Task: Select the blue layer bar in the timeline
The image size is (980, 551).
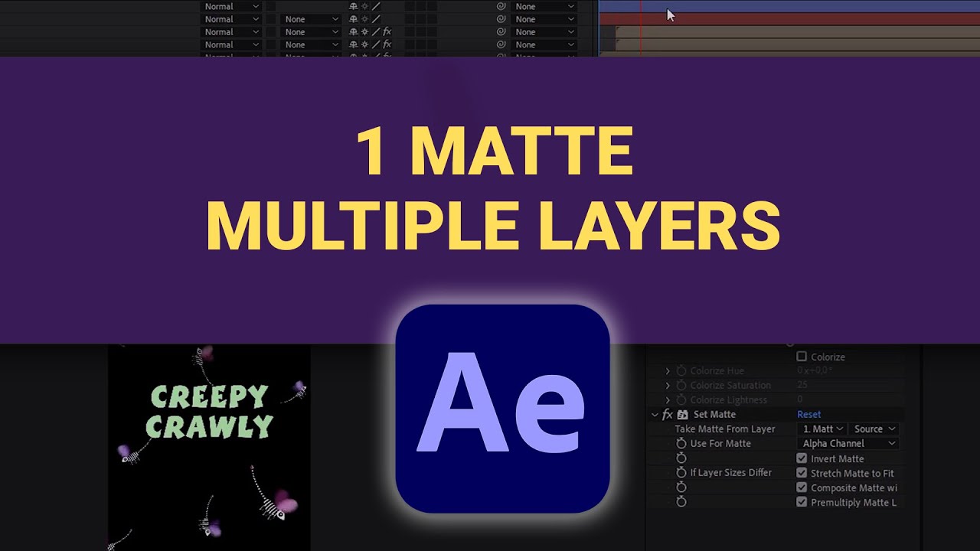Action: point(789,5)
